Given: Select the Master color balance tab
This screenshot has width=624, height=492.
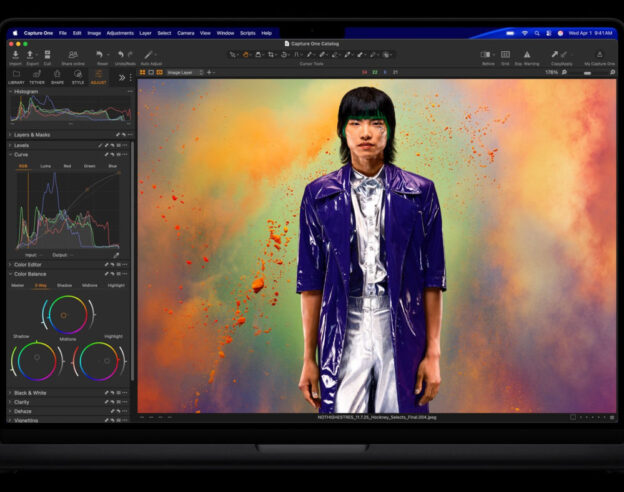Looking at the screenshot, I should tap(18, 285).
